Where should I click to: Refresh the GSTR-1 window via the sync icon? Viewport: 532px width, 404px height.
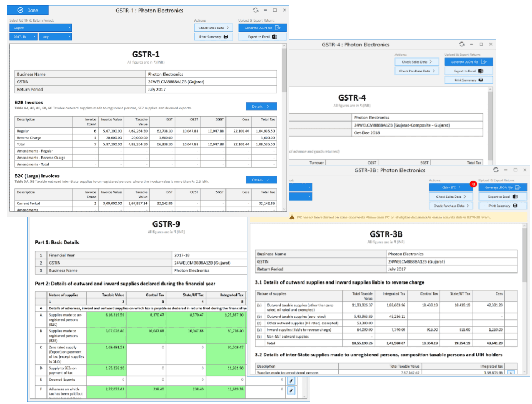click(255, 10)
